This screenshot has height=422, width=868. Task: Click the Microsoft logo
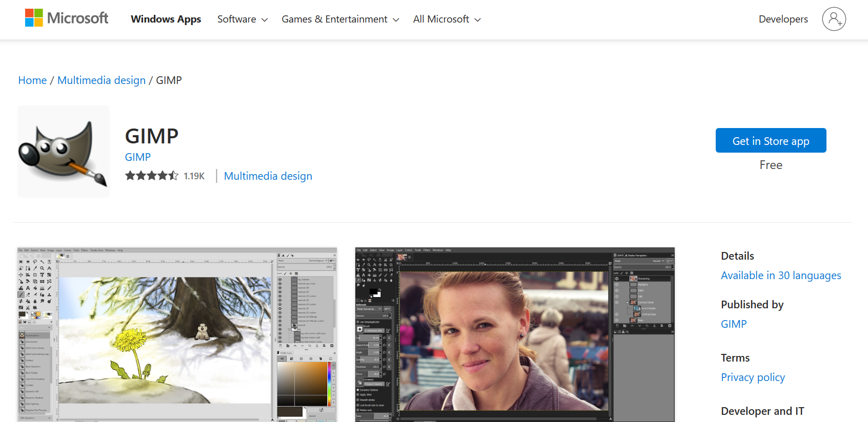(67, 18)
